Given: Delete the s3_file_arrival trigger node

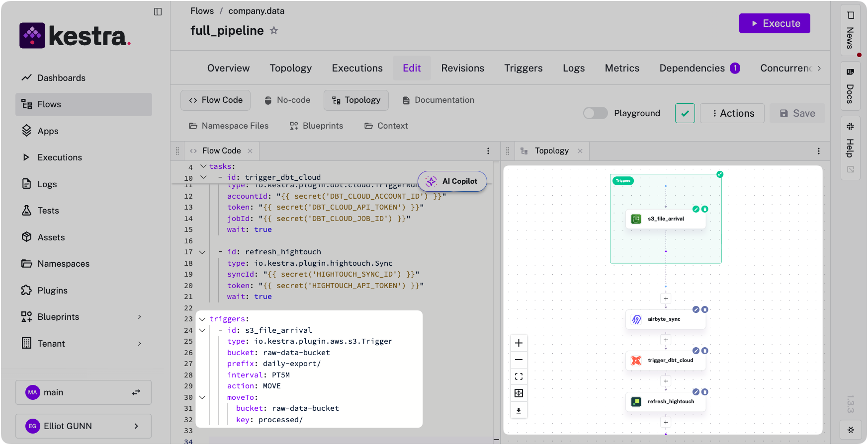Looking at the screenshot, I should (x=704, y=209).
